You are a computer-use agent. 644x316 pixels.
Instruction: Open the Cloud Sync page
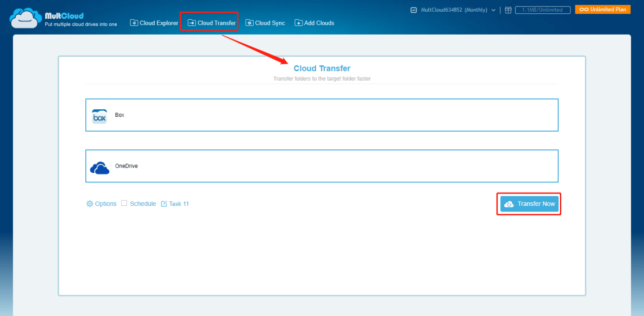(265, 23)
